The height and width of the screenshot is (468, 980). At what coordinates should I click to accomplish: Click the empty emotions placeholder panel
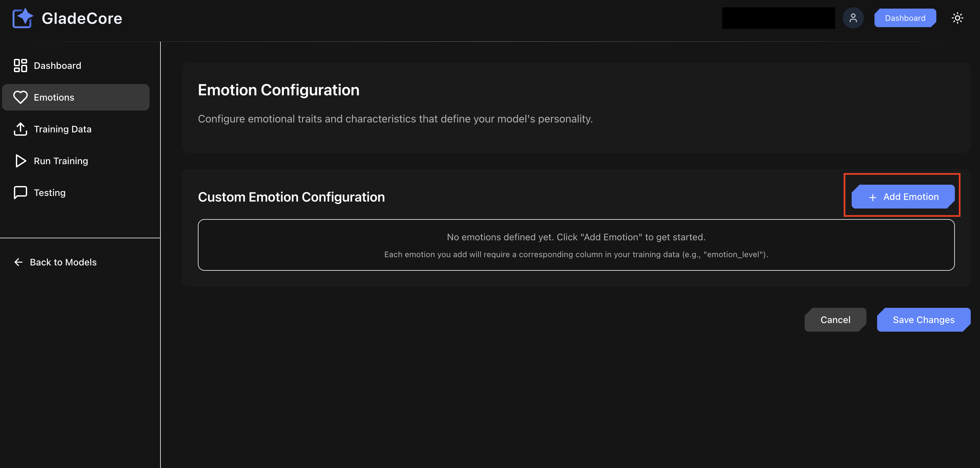[x=576, y=245]
